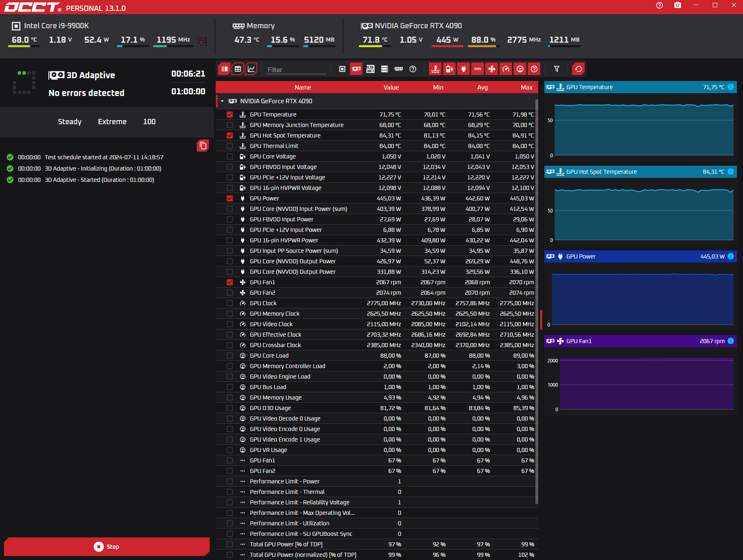
Task: Toggle storage sensor category filter
Action: [385, 69]
